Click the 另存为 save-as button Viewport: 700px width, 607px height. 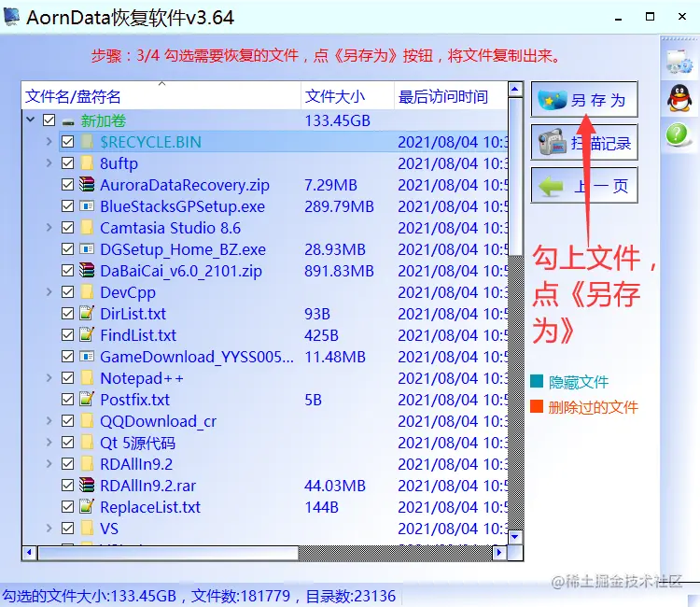584,100
